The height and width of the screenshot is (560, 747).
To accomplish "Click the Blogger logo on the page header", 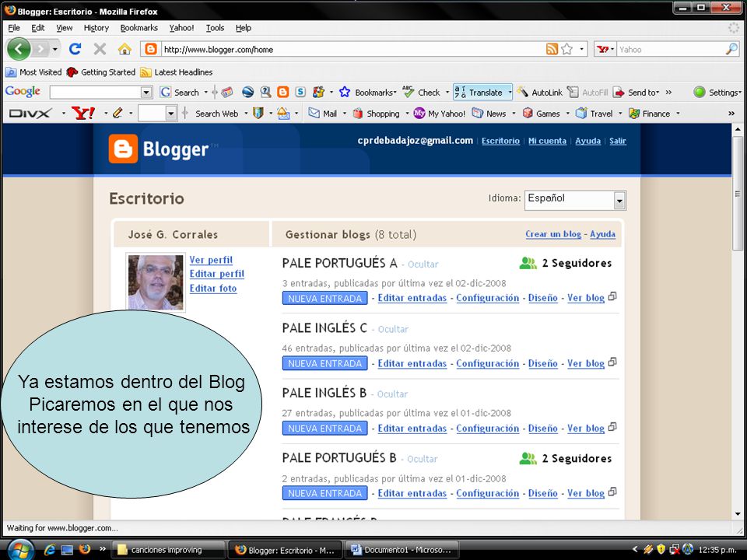I will [x=159, y=149].
